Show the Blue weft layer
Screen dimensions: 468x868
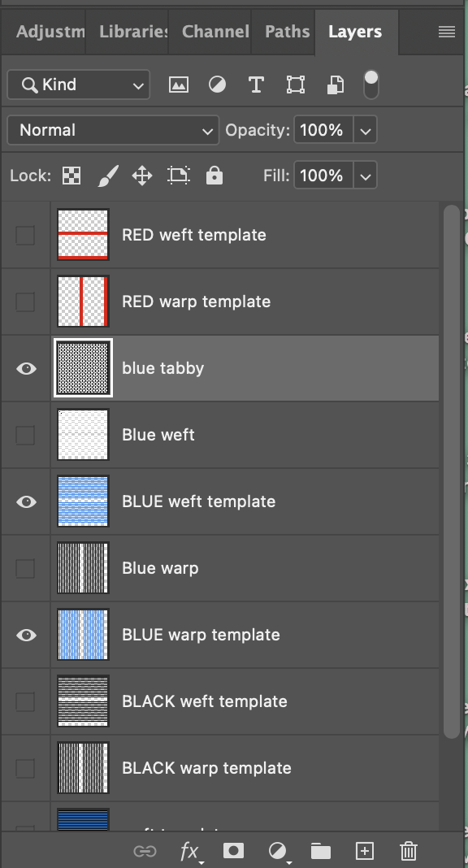[x=25, y=435]
